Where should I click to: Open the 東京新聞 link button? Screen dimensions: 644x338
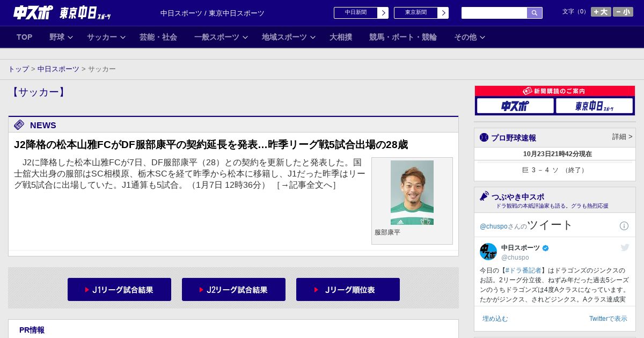pyautogui.click(x=421, y=13)
